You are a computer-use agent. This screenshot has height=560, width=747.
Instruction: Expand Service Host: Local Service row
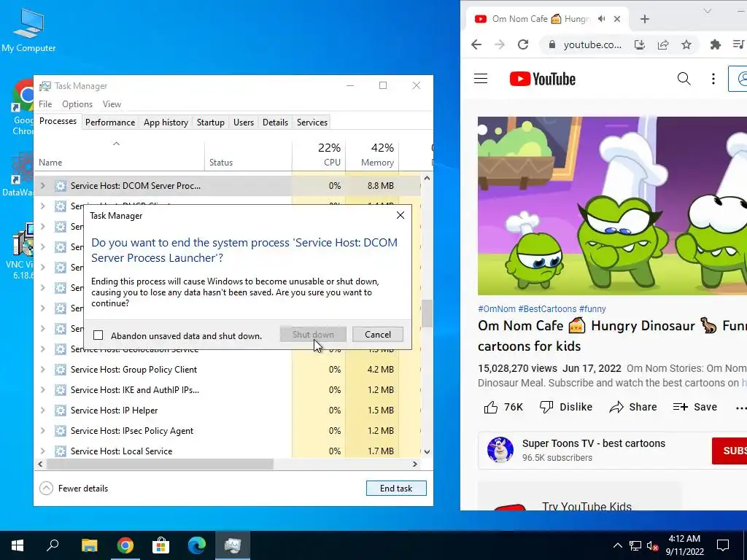(43, 451)
